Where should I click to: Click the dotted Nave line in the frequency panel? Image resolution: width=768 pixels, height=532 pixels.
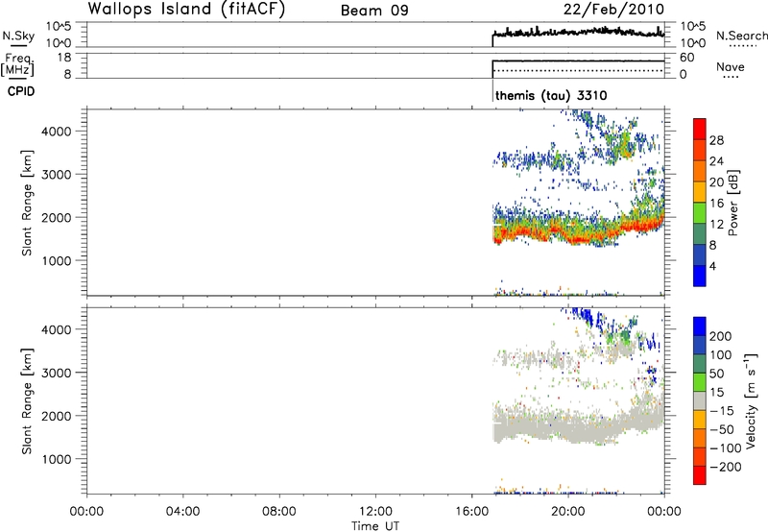click(578, 71)
